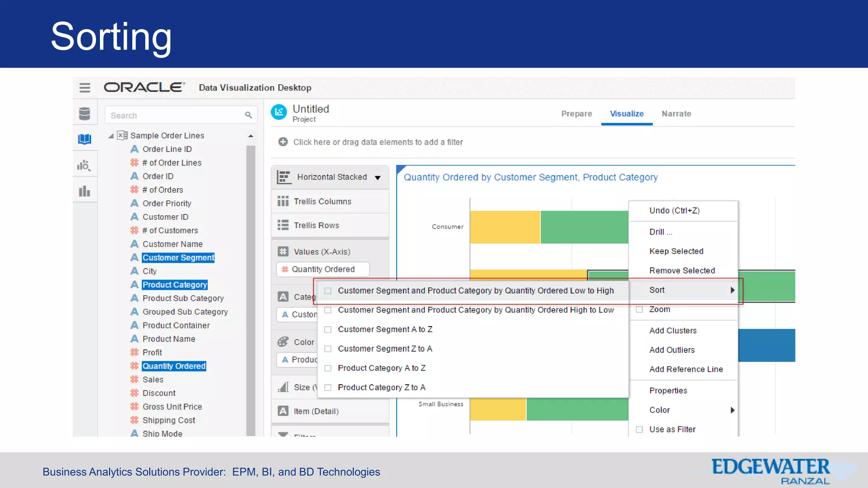Click the Sales measure icon
Viewport: 868px width, 488px height.
point(134,380)
